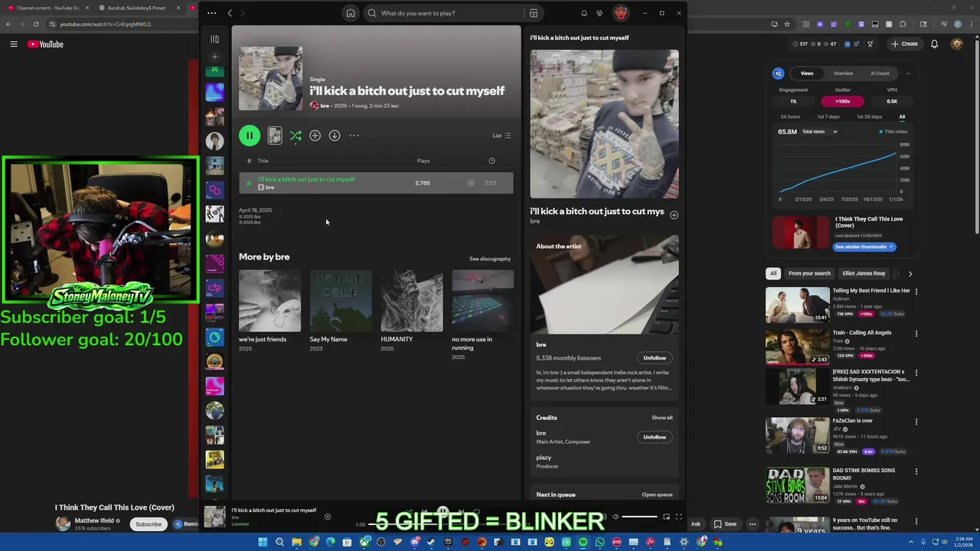Select 1st 28 days chart range

click(869, 116)
